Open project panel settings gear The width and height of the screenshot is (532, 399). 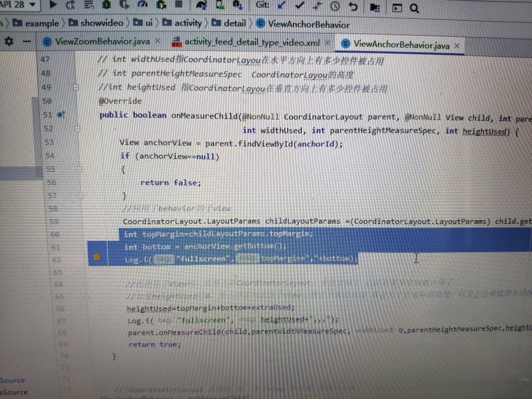9,41
